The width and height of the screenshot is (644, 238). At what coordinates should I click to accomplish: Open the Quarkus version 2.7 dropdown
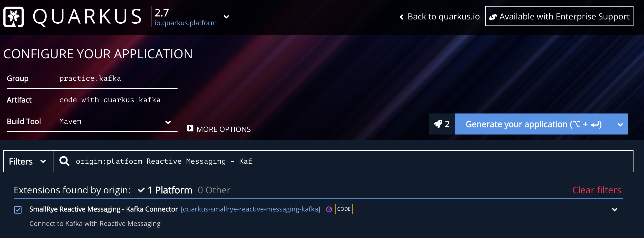click(226, 17)
